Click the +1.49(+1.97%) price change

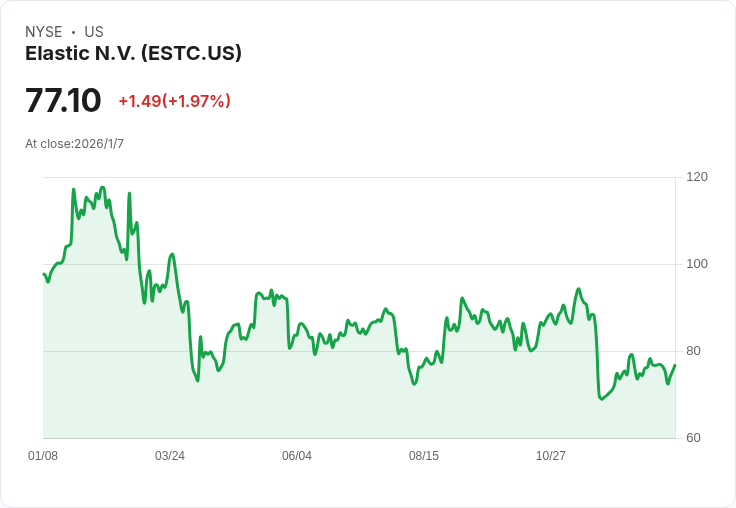175,101
